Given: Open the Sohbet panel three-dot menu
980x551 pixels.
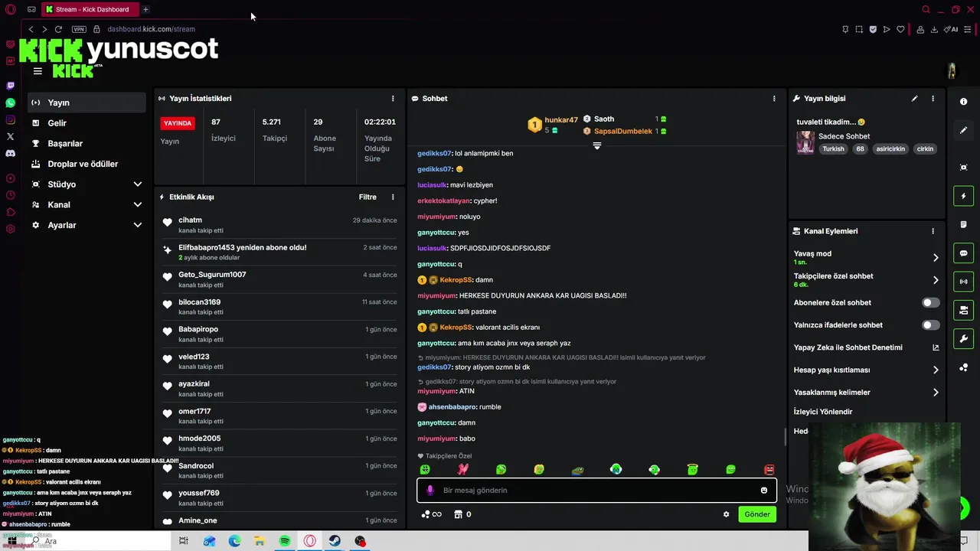Looking at the screenshot, I should (774, 99).
